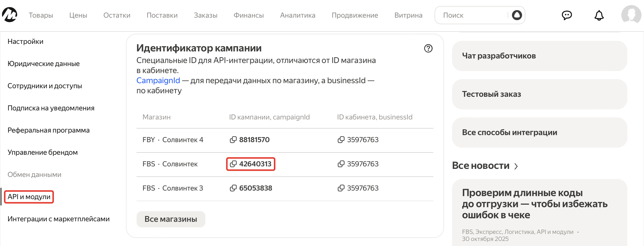
Task: Copy campaign ID 42640313
Action: 233,164
